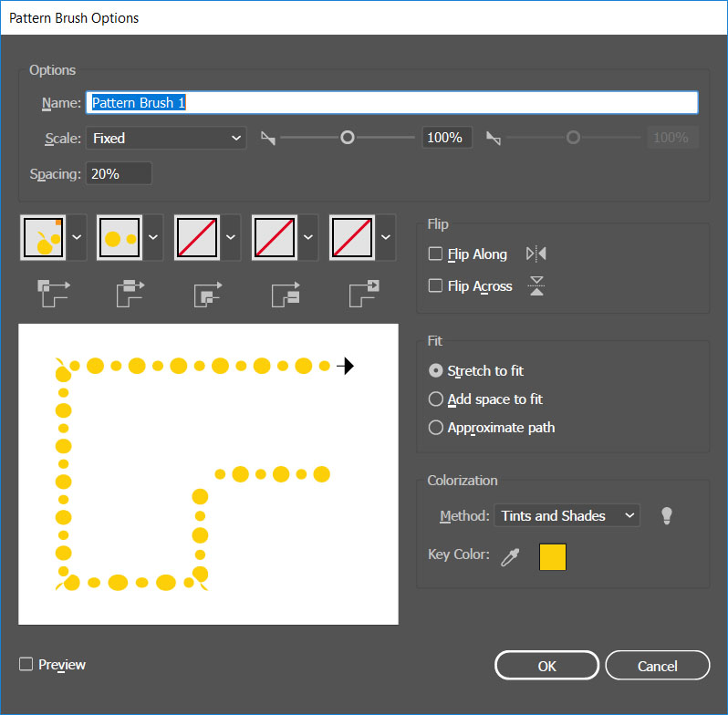728x715 pixels.
Task: Enable the Flip Along checkbox
Action: [x=436, y=254]
